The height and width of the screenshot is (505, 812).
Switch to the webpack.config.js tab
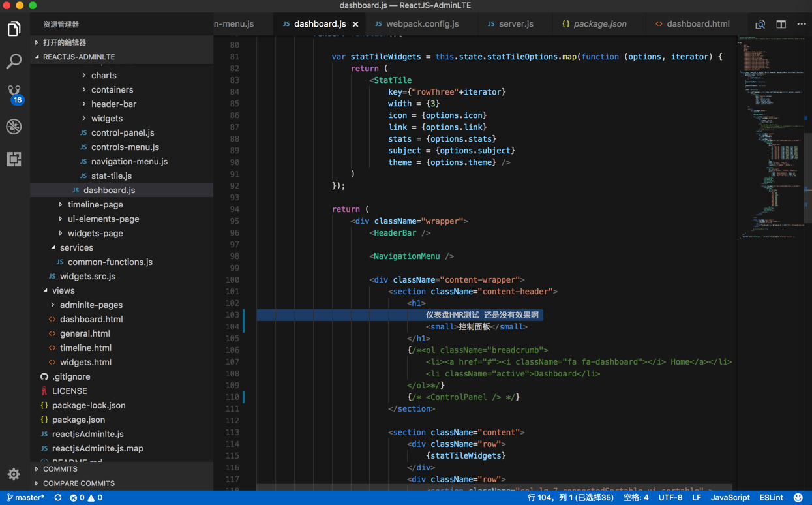(421, 24)
